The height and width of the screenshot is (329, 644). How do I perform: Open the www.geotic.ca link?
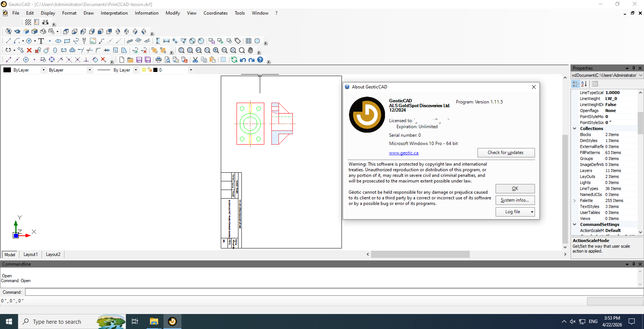(404, 153)
